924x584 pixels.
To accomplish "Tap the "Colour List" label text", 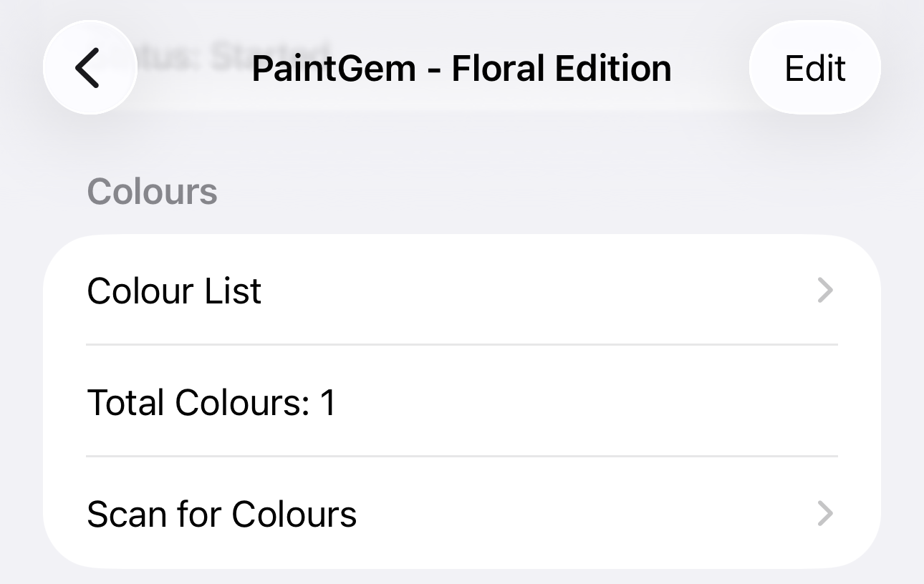I will click(174, 291).
